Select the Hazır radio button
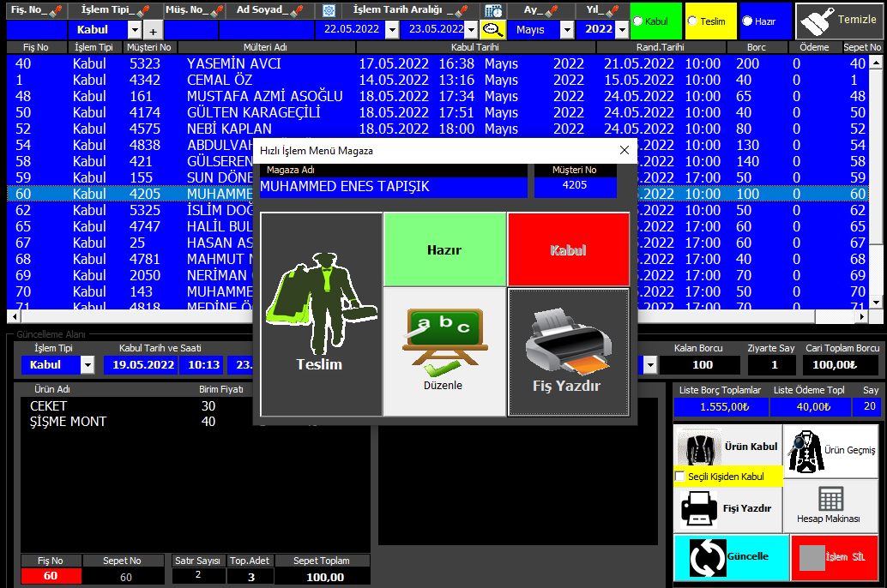The height and width of the screenshot is (588, 887). [x=747, y=21]
